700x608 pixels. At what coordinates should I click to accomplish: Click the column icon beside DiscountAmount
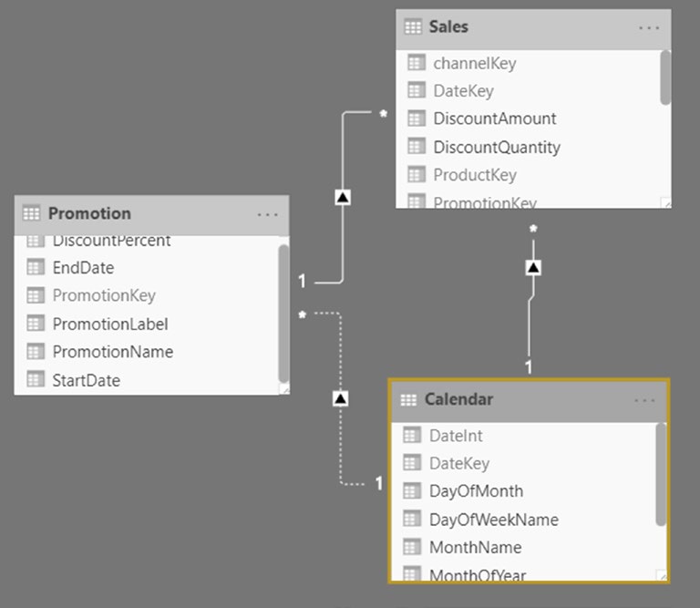pos(416,119)
